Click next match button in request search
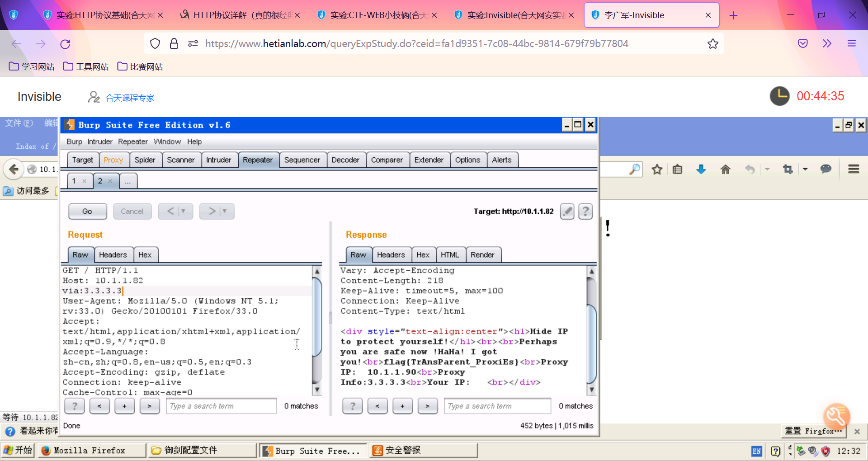This screenshot has height=461, width=868. pos(149,406)
